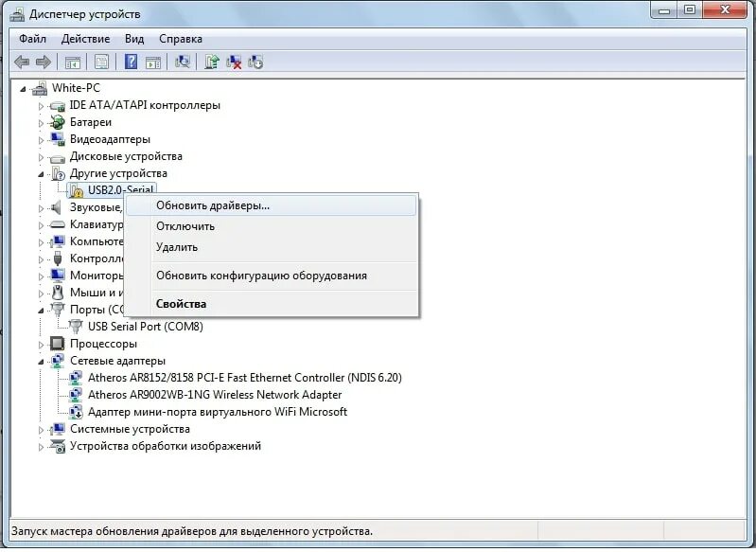This screenshot has height=552, width=756.
Task: Click the Disable device toolbar icon
Action: [255, 62]
